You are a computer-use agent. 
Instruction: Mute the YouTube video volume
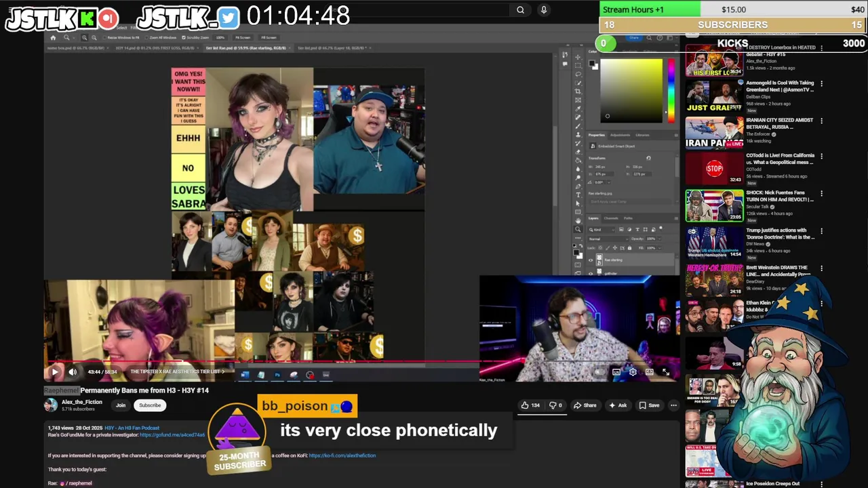pos(73,371)
